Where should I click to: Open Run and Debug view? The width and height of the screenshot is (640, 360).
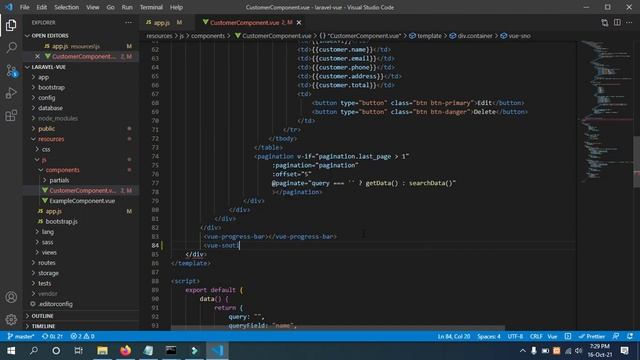point(11,93)
